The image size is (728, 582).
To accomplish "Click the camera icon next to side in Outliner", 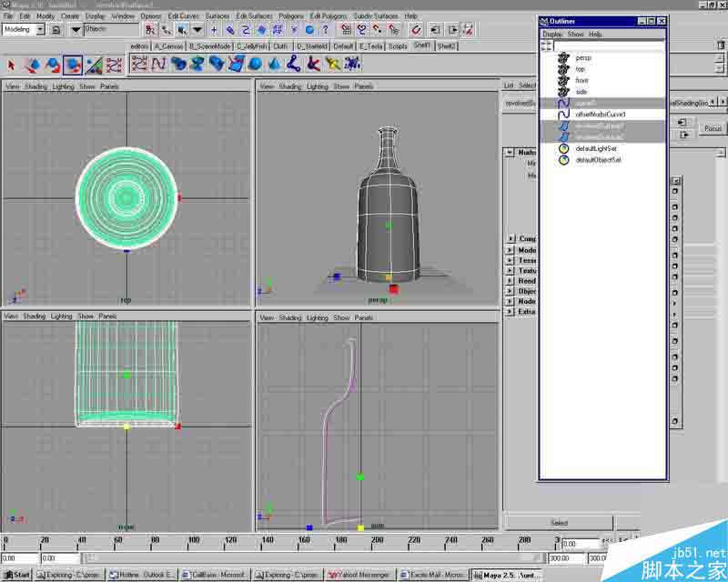I will pos(563,92).
